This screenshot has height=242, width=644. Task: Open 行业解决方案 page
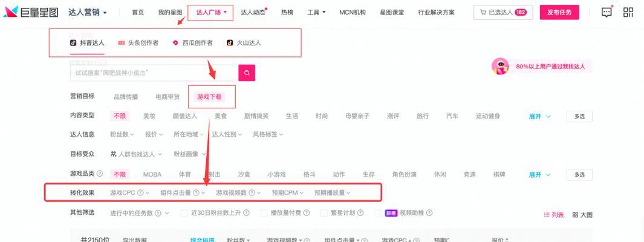pyautogui.click(x=436, y=12)
